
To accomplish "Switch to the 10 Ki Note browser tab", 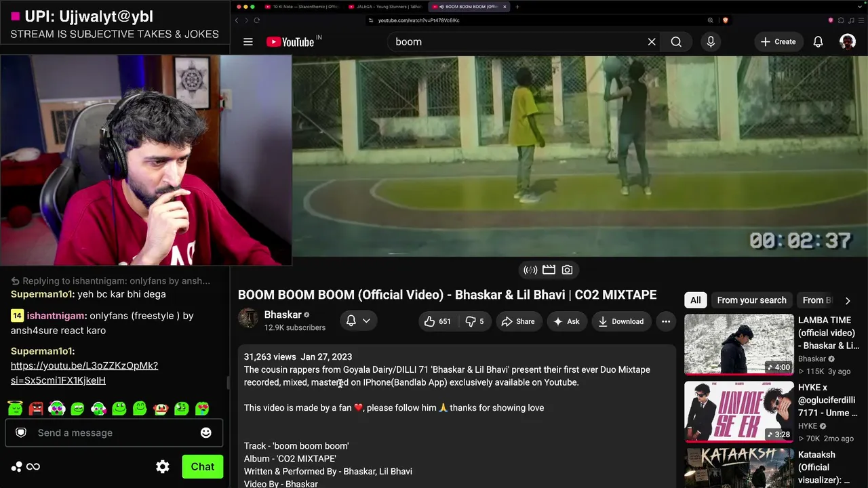I will pos(302,7).
